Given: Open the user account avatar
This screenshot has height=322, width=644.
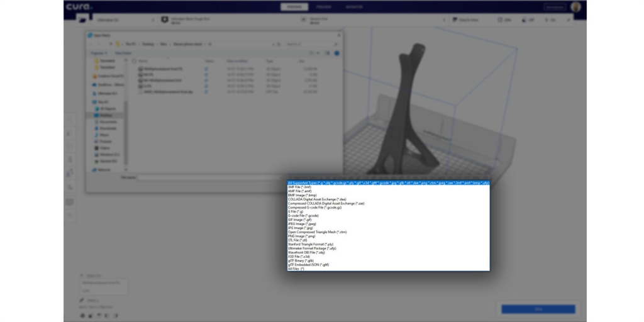Looking at the screenshot, I should (x=575, y=7).
